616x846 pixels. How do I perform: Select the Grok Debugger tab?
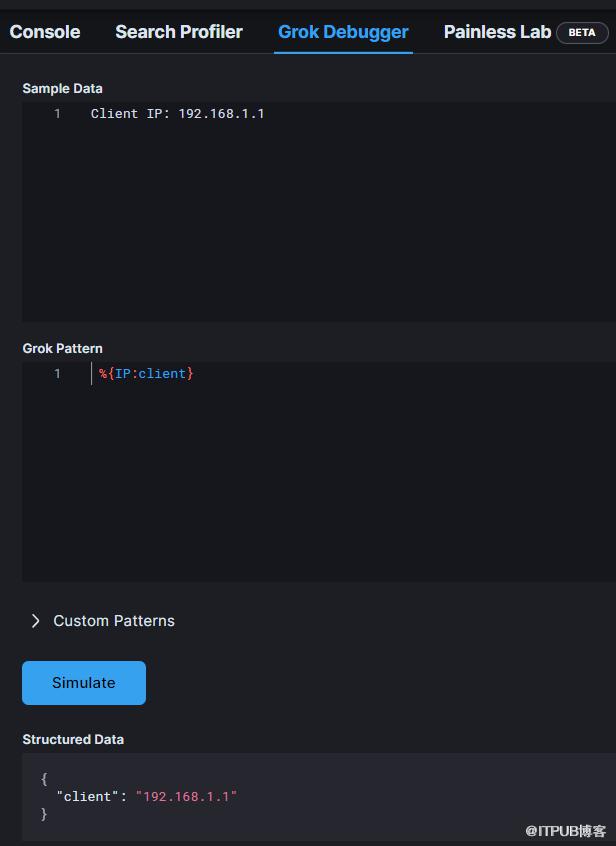pos(343,32)
